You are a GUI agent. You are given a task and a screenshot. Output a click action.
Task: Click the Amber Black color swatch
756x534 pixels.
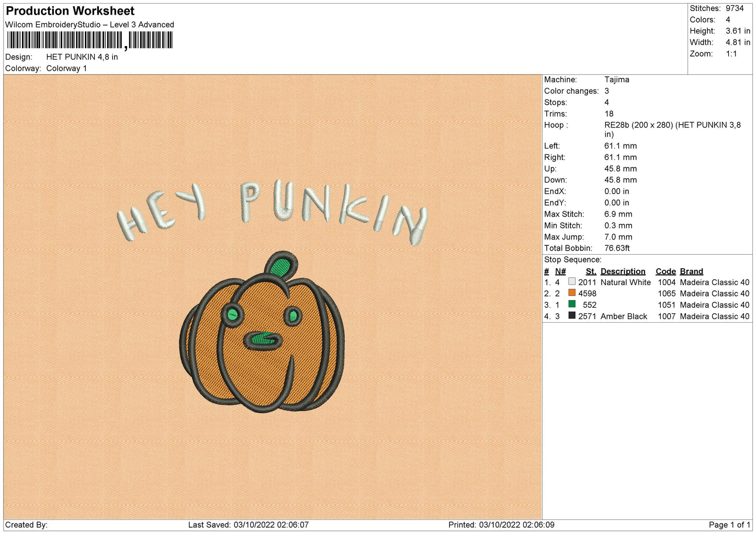pyautogui.click(x=572, y=315)
